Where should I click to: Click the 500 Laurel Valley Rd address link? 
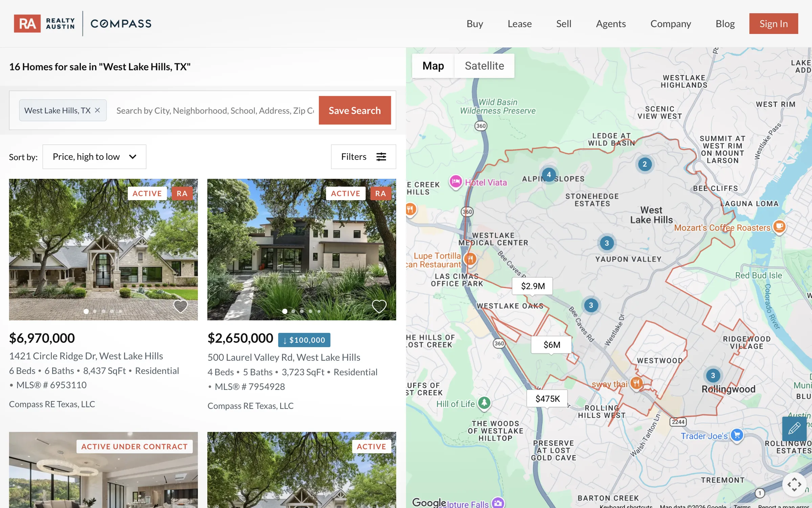[284, 357]
